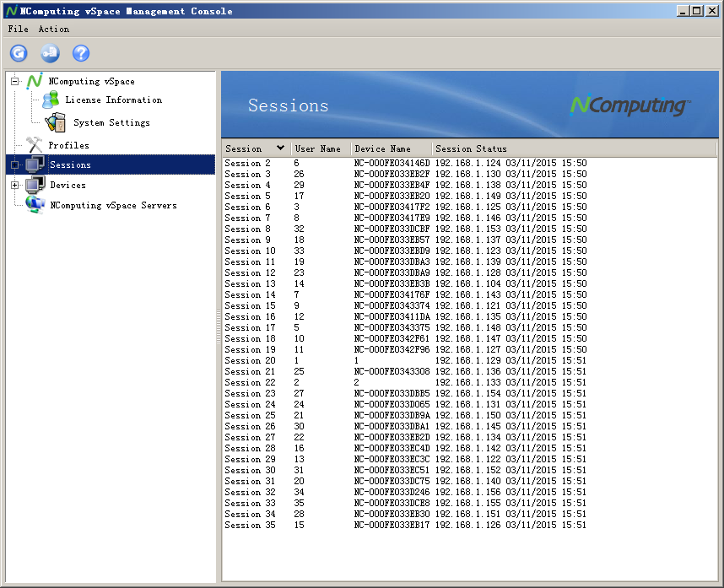Click the Session Status column header
Viewport: 724px width, 588px height.
471,148
